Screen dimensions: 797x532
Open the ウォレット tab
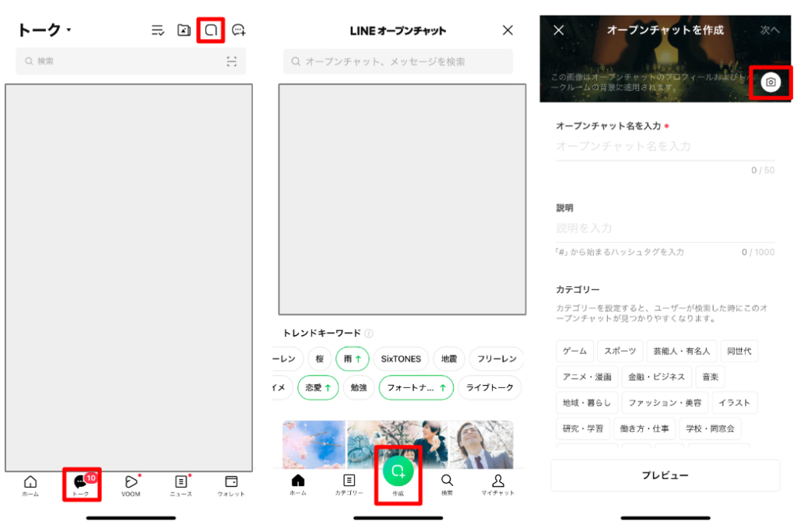(x=231, y=486)
